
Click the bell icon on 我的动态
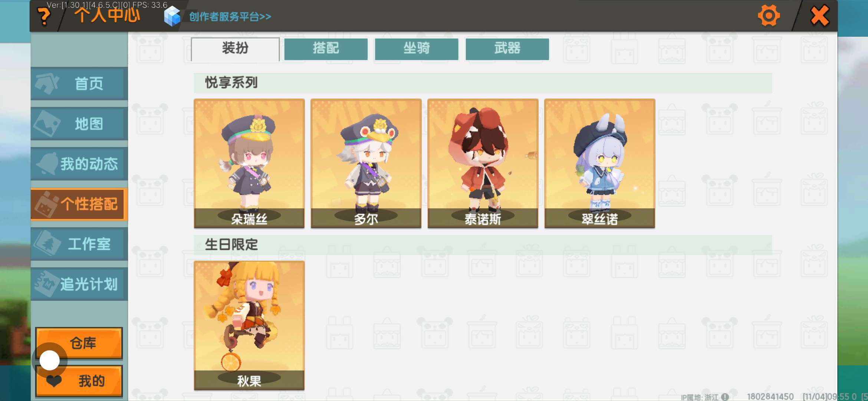tap(47, 163)
